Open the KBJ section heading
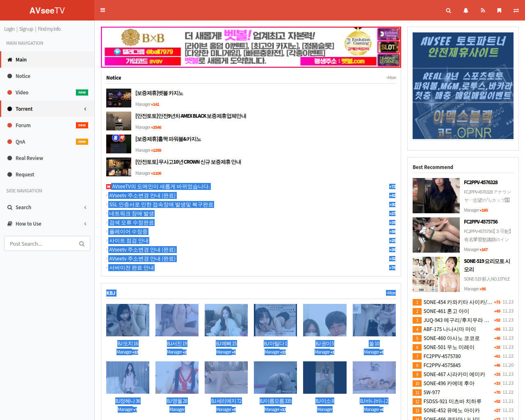 (x=111, y=293)
